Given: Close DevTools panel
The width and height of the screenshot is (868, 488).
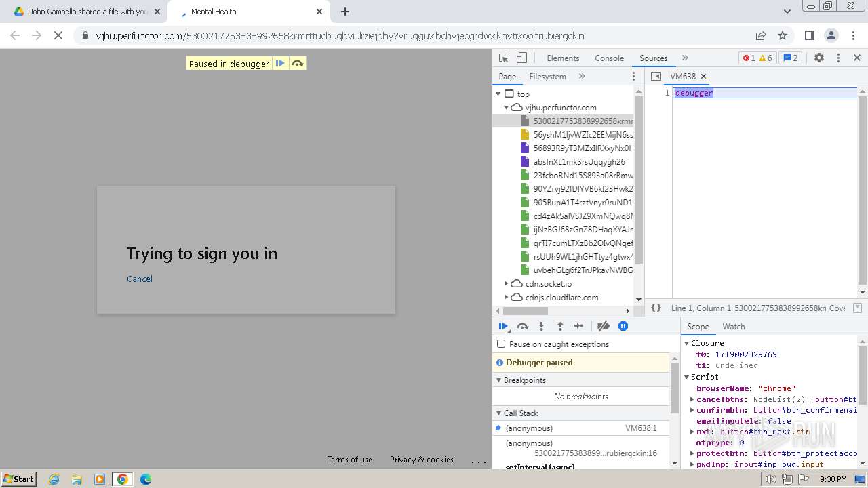Looking at the screenshot, I should pyautogui.click(x=856, y=58).
